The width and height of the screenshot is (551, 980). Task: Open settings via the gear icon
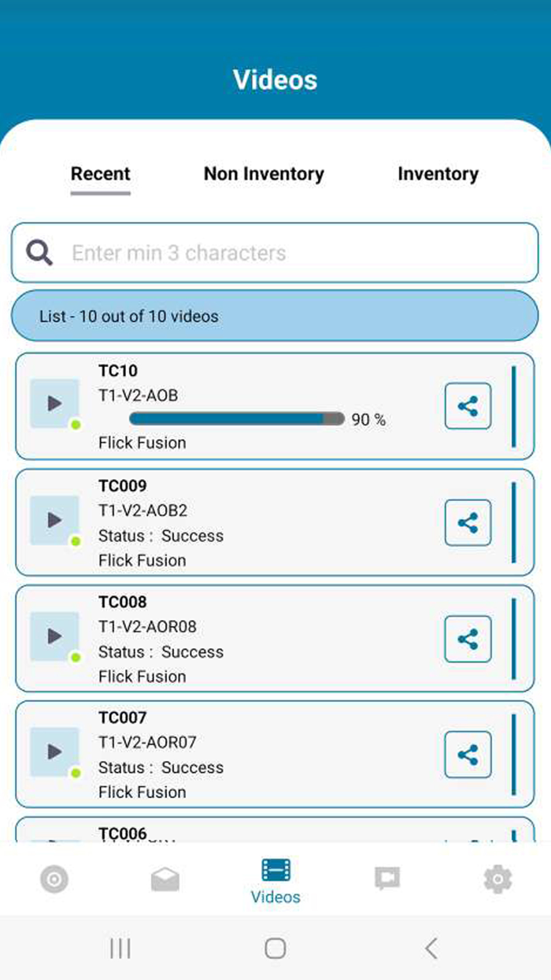coord(497,878)
